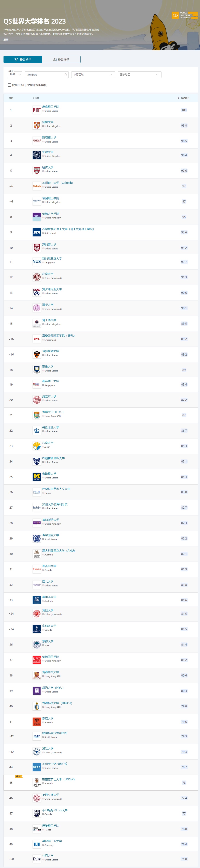Enable 仅显示有QS之星评级的学校 checkbox
The width and height of the screenshot is (200, 868).
click(9, 85)
